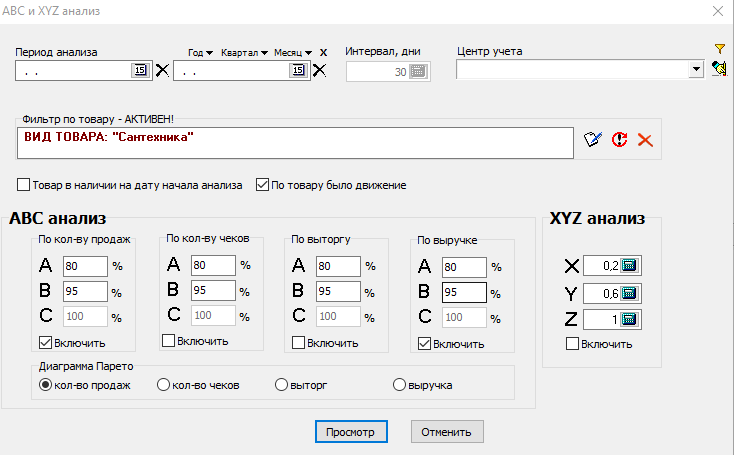The width and height of the screenshot is (734, 455).
Task: Uncheck 'По товару было движение' checkbox
Action: 264,185
